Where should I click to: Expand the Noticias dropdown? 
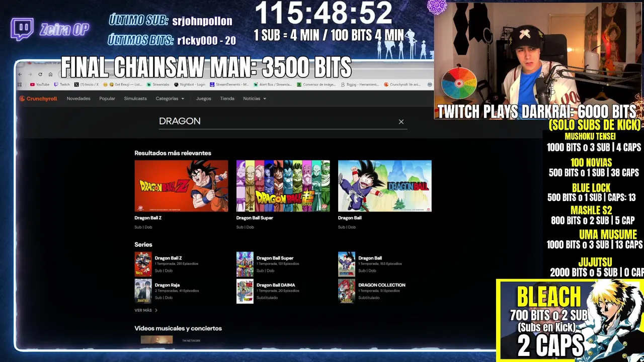(255, 99)
